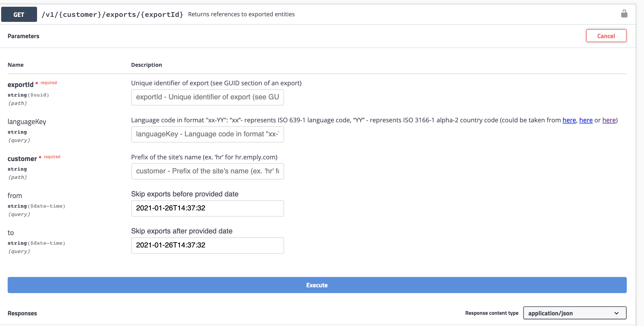Viewport: 644px width, 326px height.
Task: Click the 'to' date-time input
Action: pyautogui.click(x=207, y=245)
